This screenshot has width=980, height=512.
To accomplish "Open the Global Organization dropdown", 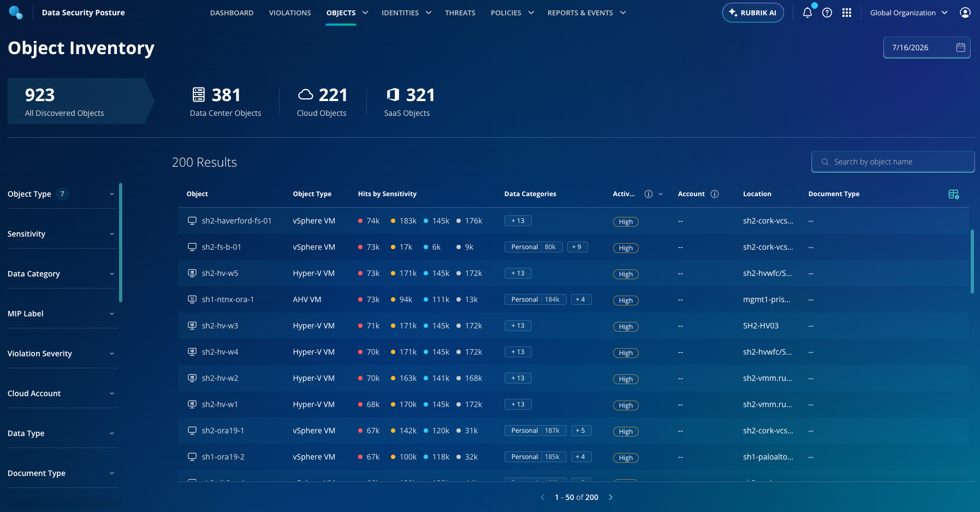I will tap(908, 13).
